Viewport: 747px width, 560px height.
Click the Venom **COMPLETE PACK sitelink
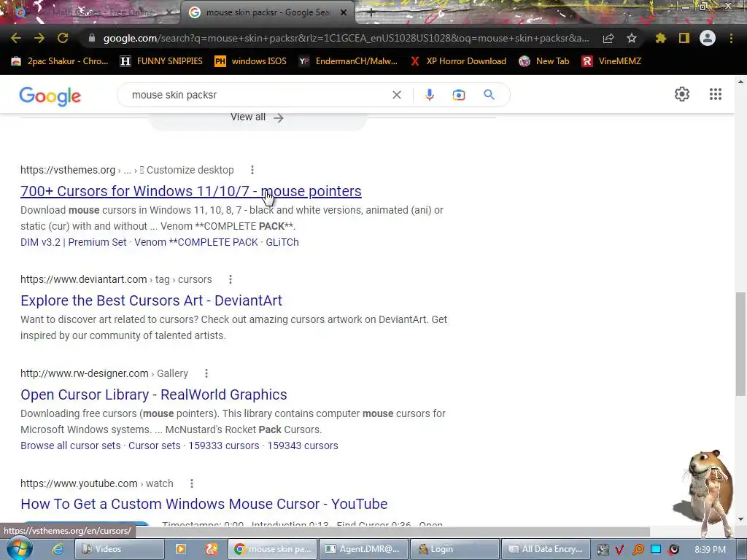pos(196,242)
